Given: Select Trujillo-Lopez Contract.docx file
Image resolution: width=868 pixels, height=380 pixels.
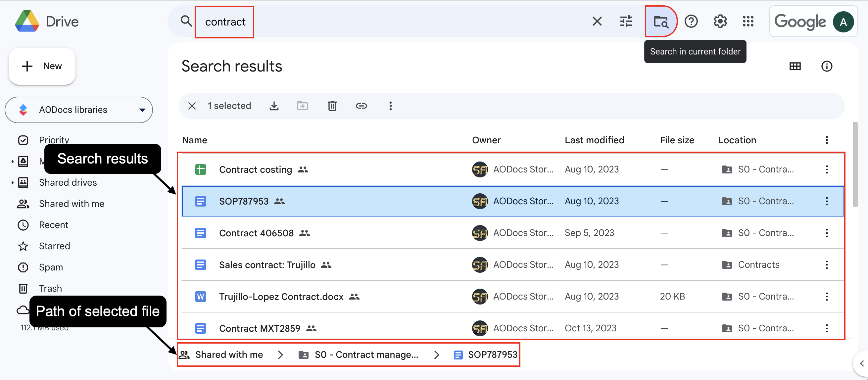Looking at the screenshot, I should (x=513, y=297).
